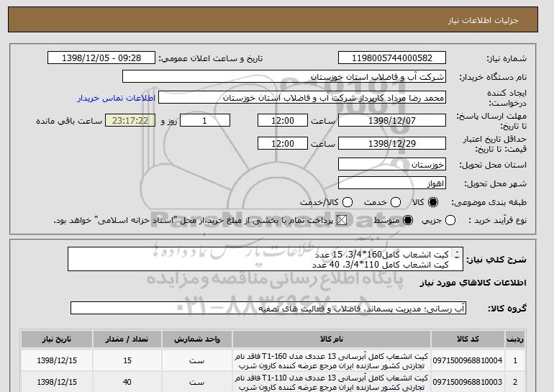Click the buyer organization name field

pos(284,77)
